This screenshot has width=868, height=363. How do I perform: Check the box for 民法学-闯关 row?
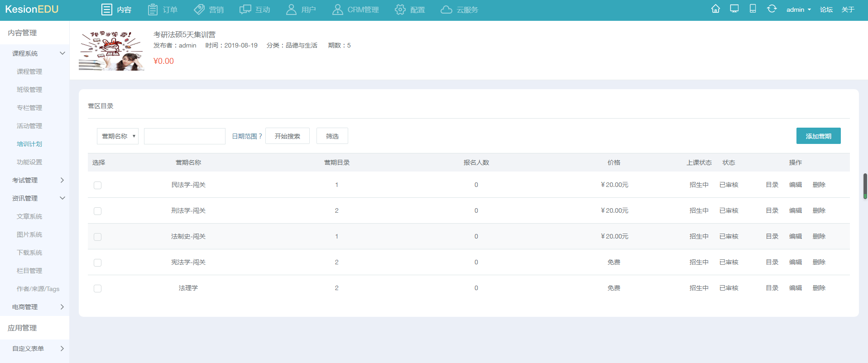(x=97, y=185)
